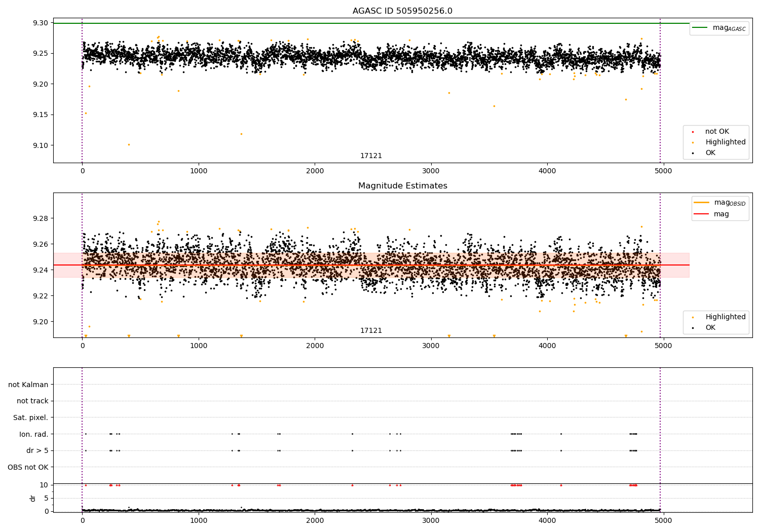
Task: Click the 9.30 y-axis tick label in top plot
Action: click(41, 23)
